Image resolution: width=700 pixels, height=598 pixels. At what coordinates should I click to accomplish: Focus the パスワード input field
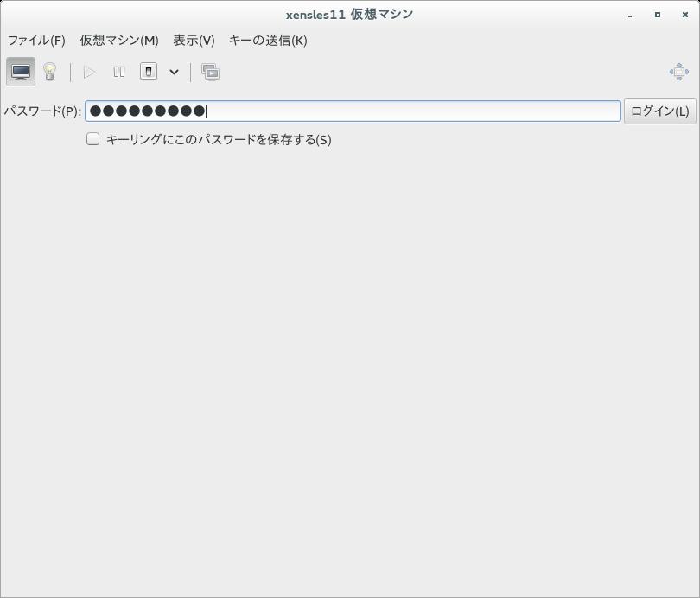(x=353, y=111)
